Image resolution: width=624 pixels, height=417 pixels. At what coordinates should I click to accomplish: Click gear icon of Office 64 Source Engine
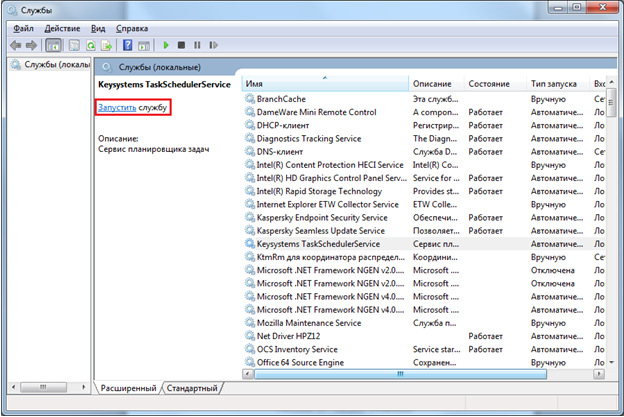(x=250, y=362)
